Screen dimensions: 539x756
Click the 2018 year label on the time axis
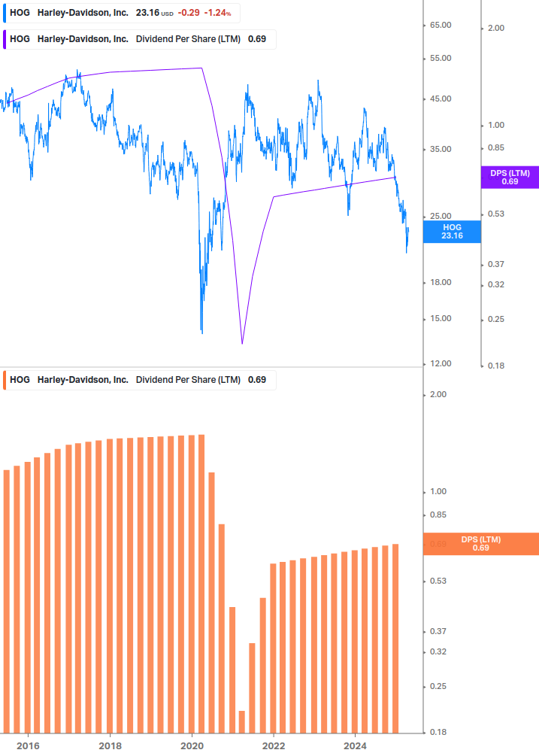(x=110, y=746)
